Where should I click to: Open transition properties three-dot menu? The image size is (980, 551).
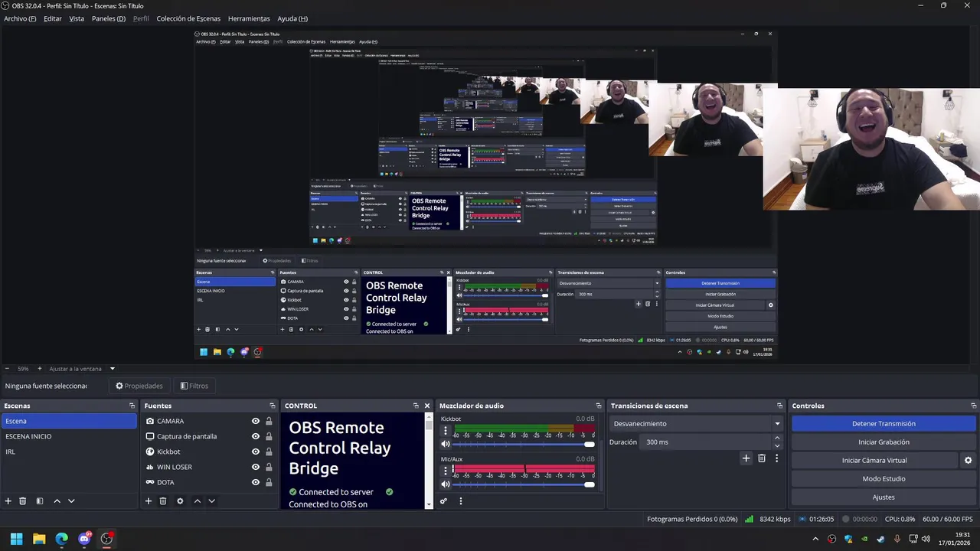click(x=776, y=458)
